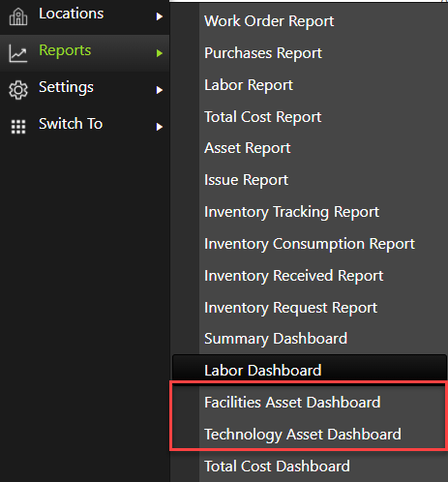Open the Purchases Report
Viewport: 448px width, 482px height.
263,53
